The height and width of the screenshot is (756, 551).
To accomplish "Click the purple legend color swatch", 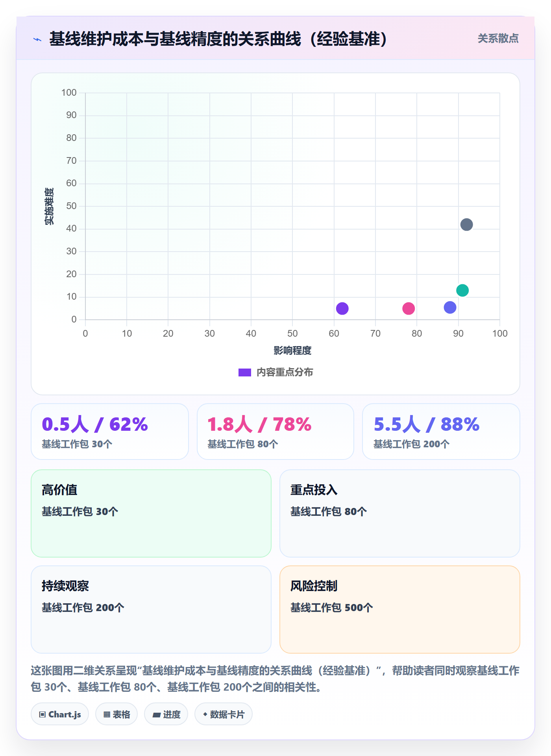I will point(245,372).
